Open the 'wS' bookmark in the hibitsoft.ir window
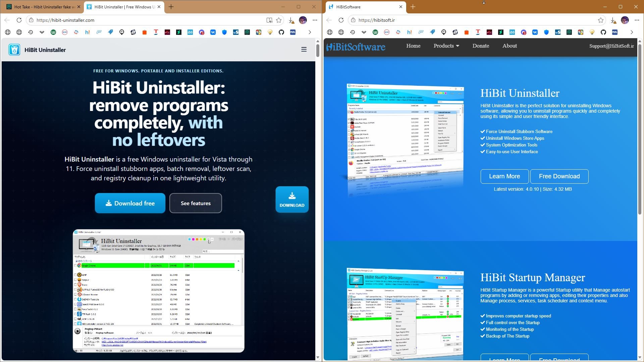This screenshot has height=362, width=644. 558,32
